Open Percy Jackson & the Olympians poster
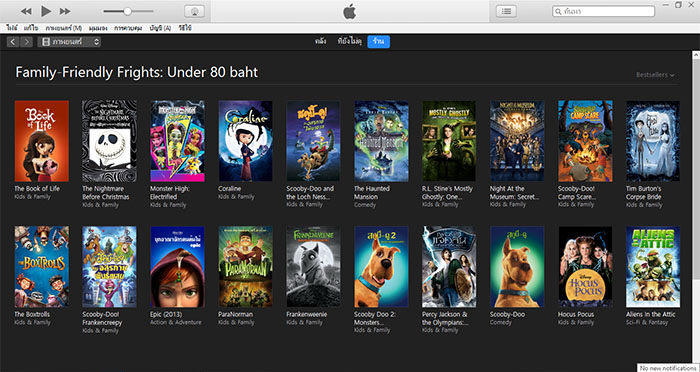The width and height of the screenshot is (700, 372). click(449, 267)
